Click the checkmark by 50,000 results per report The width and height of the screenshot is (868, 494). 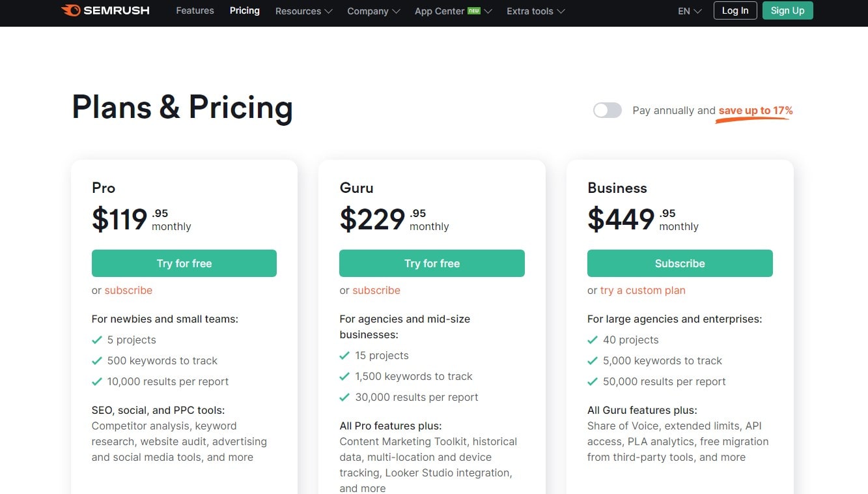coord(593,381)
